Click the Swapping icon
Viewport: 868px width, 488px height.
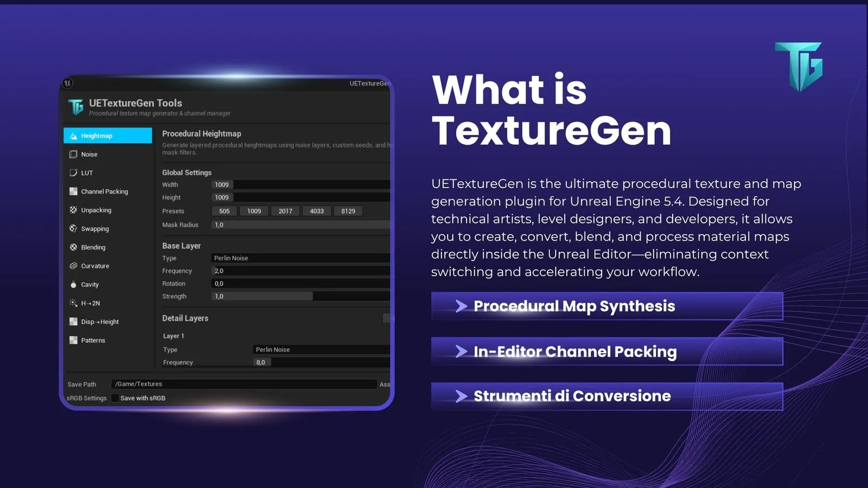pyautogui.click(x=73, y=229)
